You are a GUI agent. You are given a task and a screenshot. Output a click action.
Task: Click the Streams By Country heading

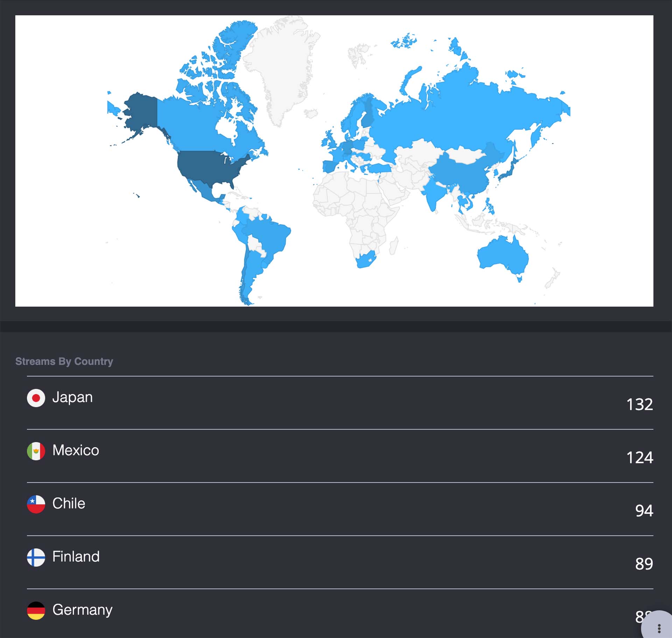pos(64,361)
